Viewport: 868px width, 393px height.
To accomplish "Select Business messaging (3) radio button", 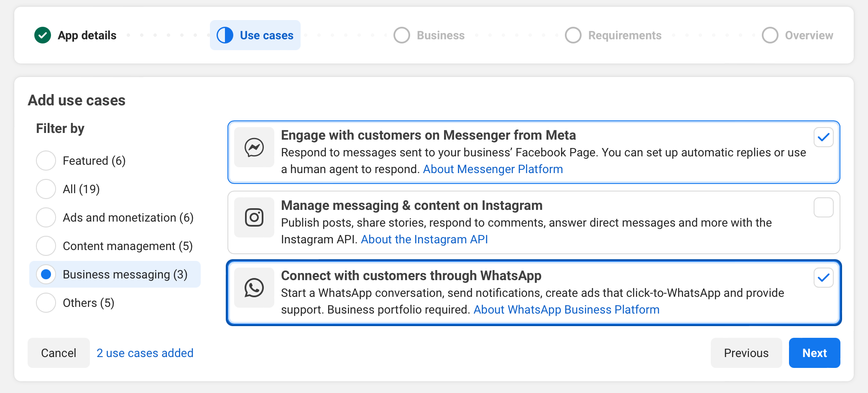I will click(46, 274).
